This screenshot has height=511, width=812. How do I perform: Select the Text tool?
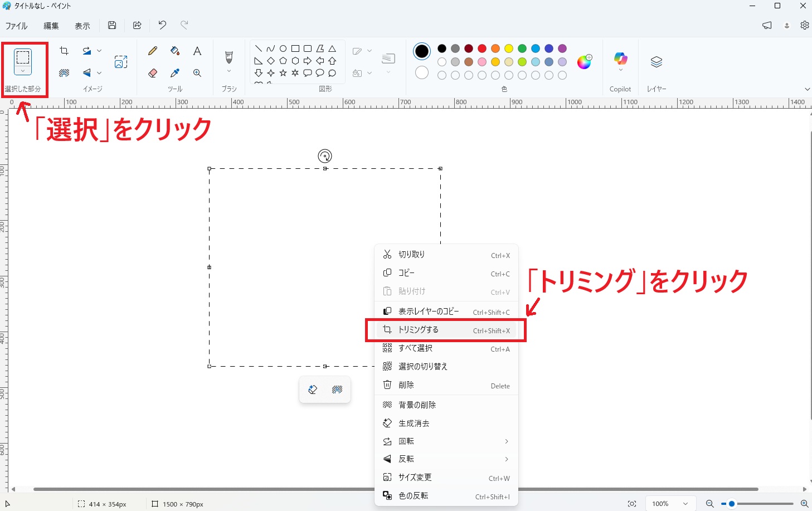point(197,51)
